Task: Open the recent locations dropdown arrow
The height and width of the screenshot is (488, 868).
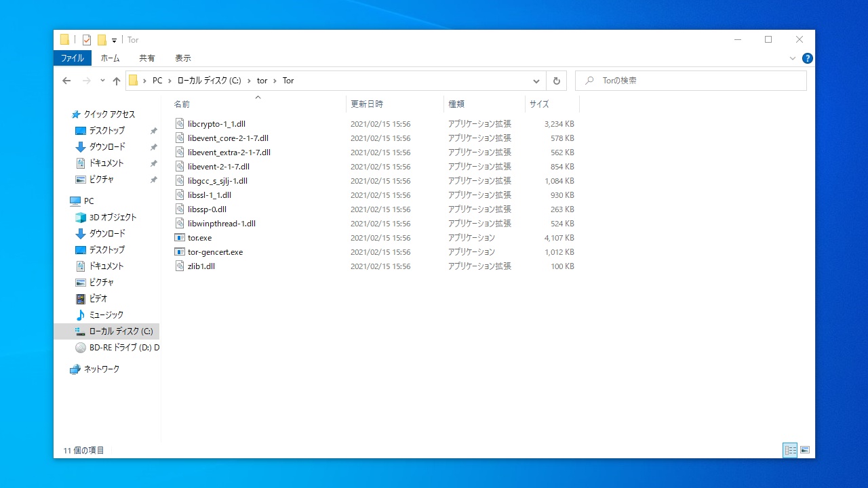Action: 102,81
